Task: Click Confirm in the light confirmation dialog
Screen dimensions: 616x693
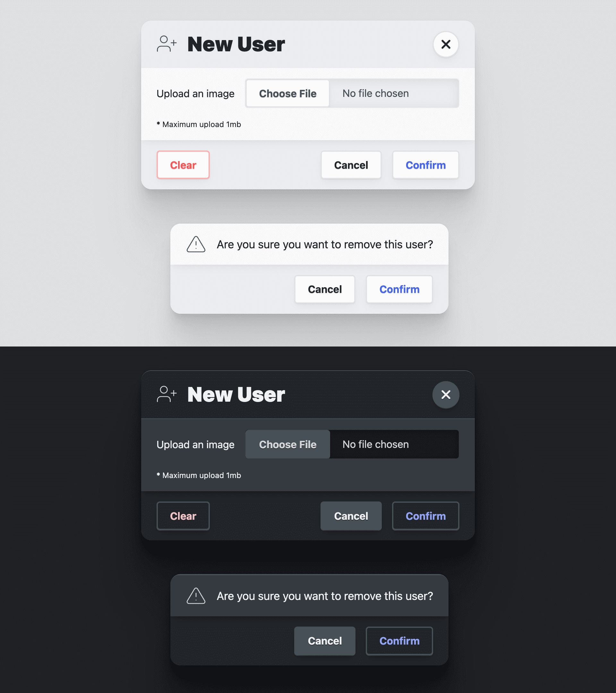Action: (x=399, y=289)
